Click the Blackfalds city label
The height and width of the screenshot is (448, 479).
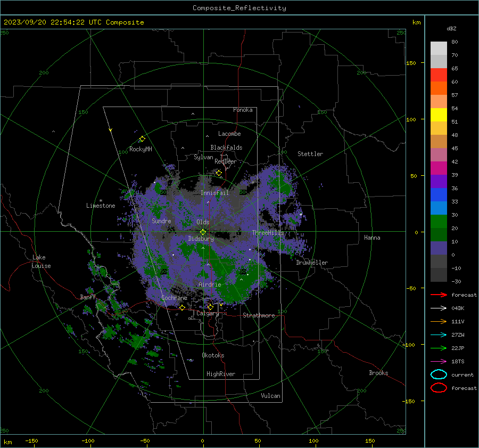226,148
